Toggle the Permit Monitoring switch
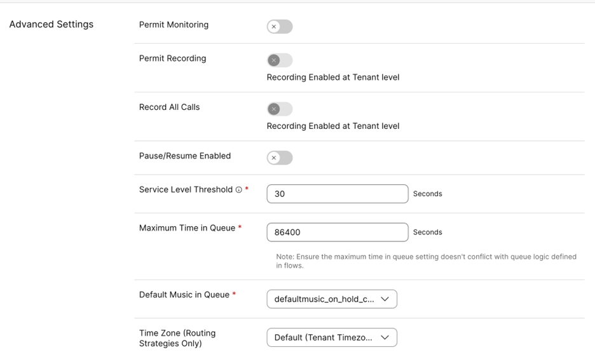 click(x=280, y=27)
